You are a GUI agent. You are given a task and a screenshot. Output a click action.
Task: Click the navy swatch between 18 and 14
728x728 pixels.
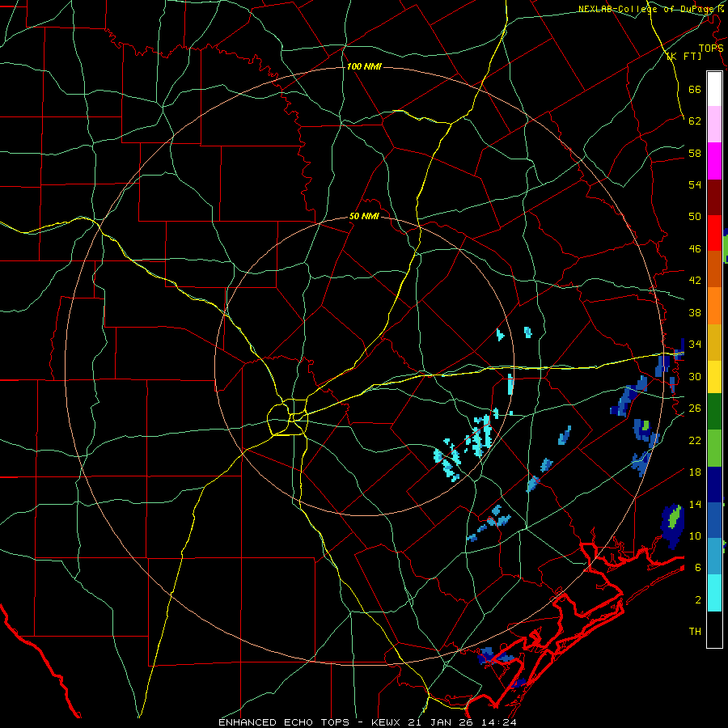(x=714, y=485)
